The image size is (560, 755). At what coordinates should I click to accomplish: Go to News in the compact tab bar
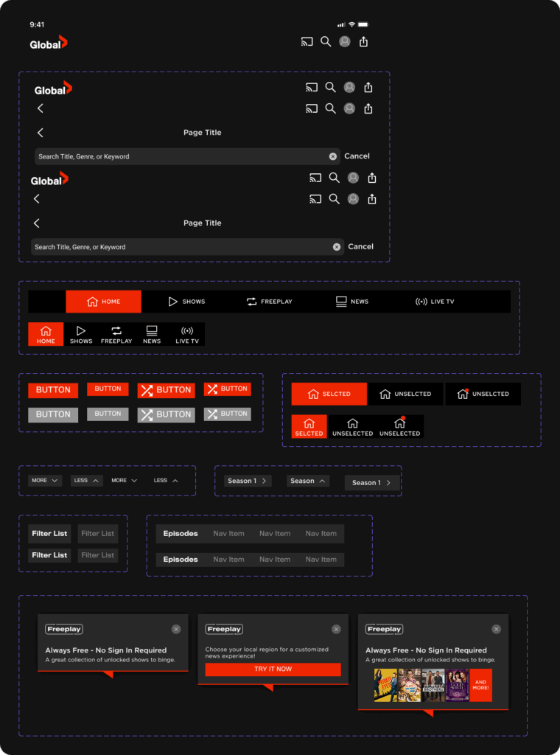tap(152, 334)
